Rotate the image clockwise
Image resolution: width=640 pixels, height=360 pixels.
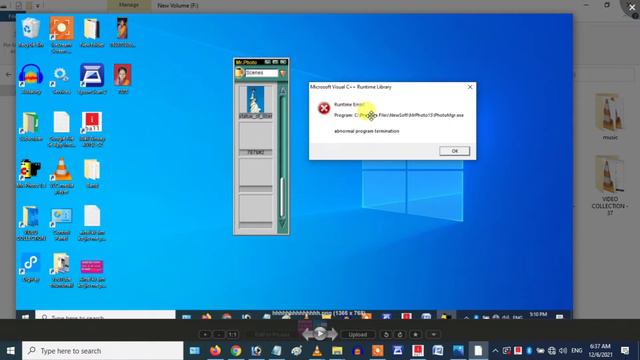[x=400, y=335]
